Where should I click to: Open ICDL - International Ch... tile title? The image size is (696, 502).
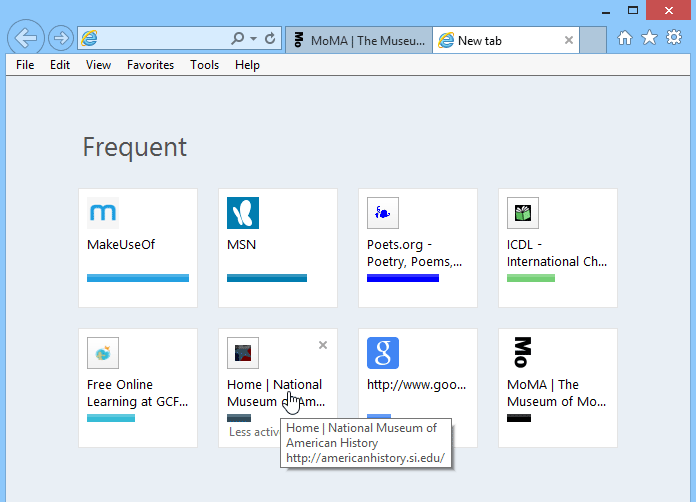tap(557, 253)
